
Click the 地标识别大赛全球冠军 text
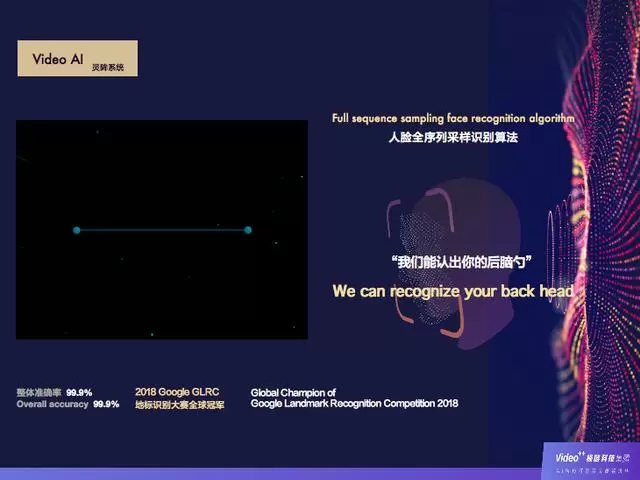[x=179, y=405]
